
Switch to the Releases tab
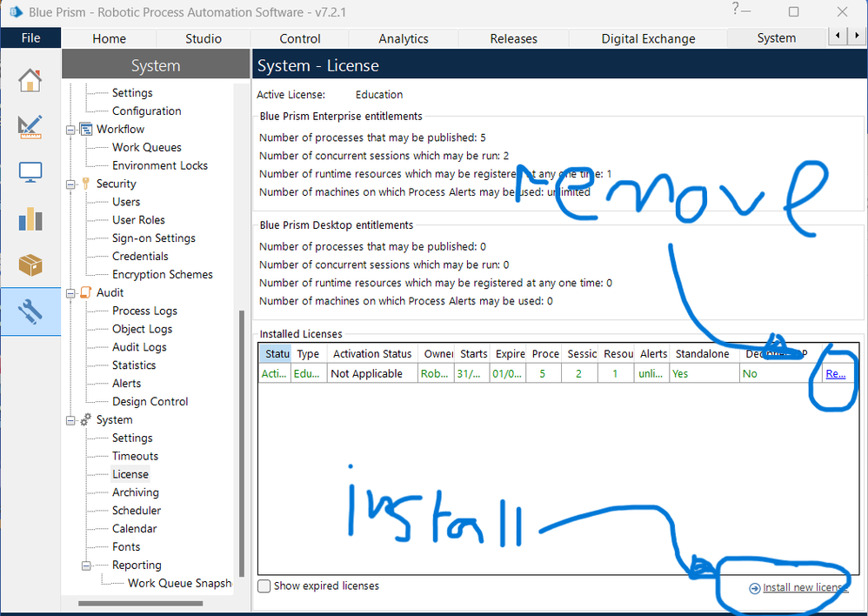point(513,39)
